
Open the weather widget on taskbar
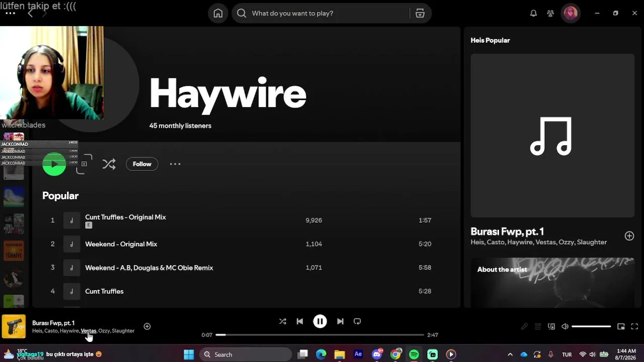[23, 354]
